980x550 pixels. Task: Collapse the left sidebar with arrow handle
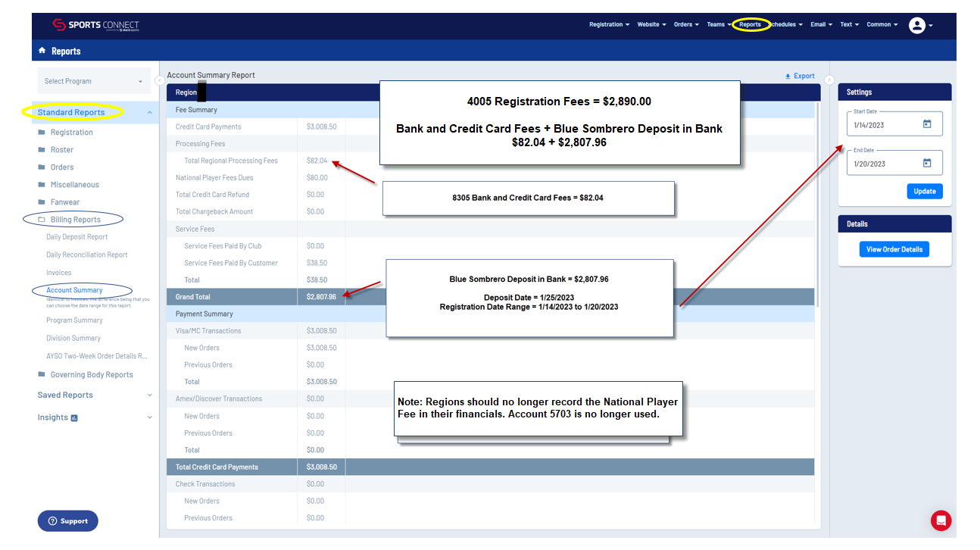[160, 80]
